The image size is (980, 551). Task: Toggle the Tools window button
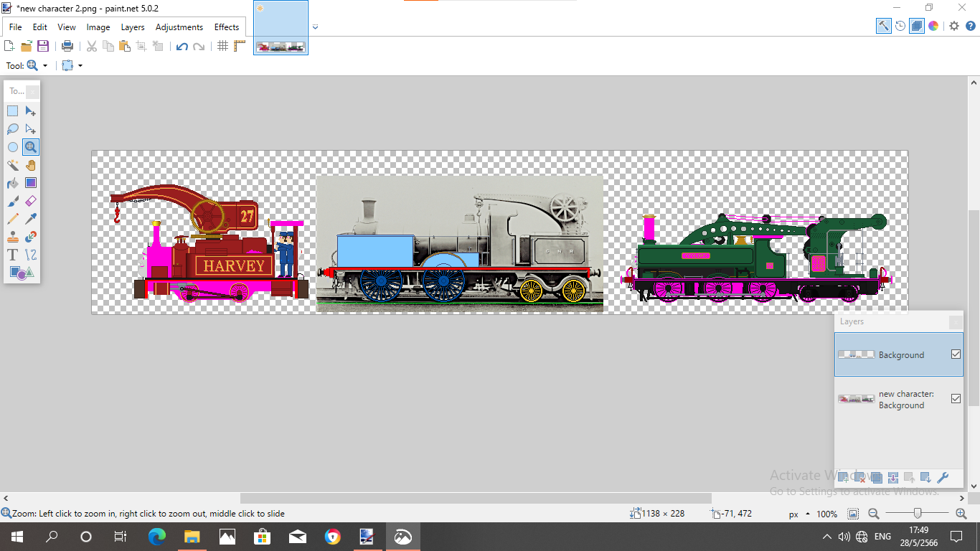884,26
